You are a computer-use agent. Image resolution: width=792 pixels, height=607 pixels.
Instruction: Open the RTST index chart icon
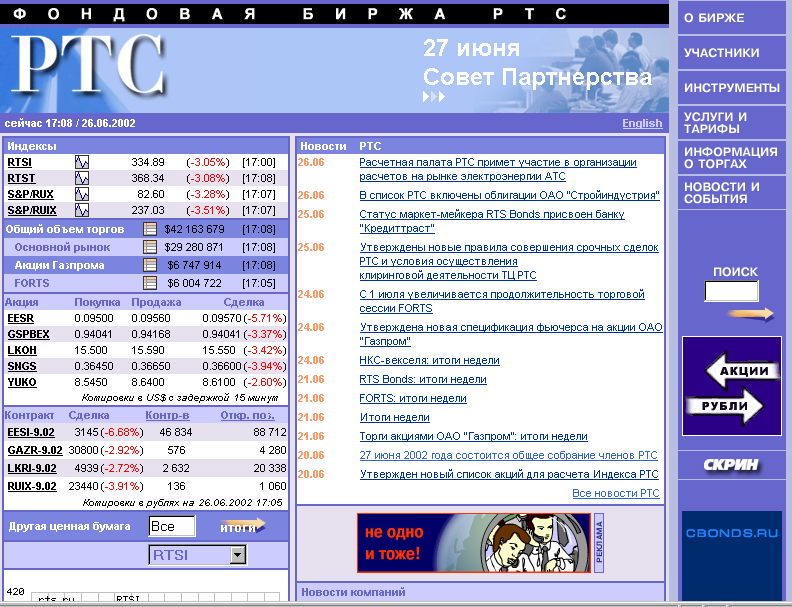(82, 178)
